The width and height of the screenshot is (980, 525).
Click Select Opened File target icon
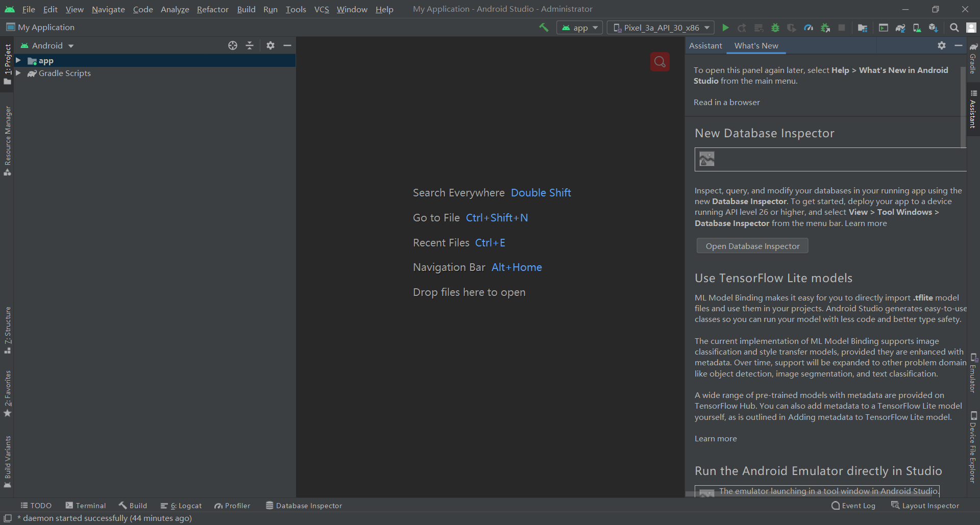click(233, 45)
